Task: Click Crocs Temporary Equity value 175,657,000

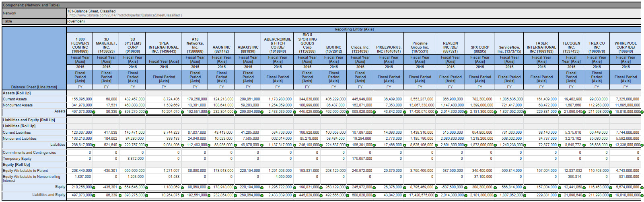Action: [x=362, y=159]
